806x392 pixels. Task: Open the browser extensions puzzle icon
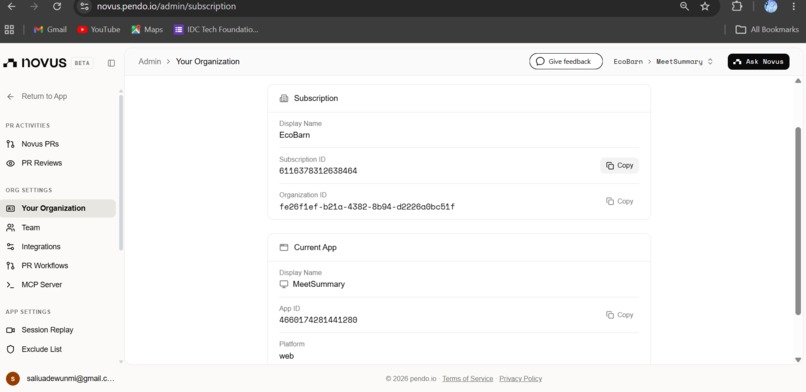pos(737,7)
